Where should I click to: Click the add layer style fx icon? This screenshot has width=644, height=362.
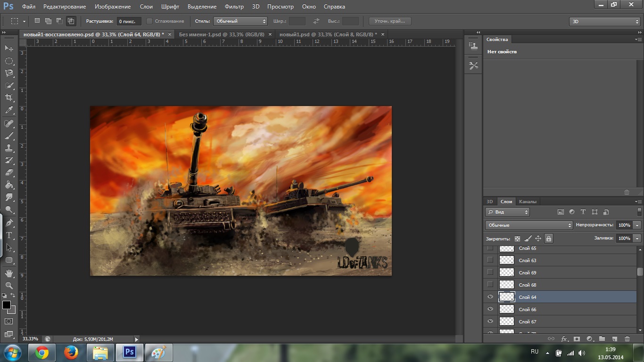click(x=564, y=338)
